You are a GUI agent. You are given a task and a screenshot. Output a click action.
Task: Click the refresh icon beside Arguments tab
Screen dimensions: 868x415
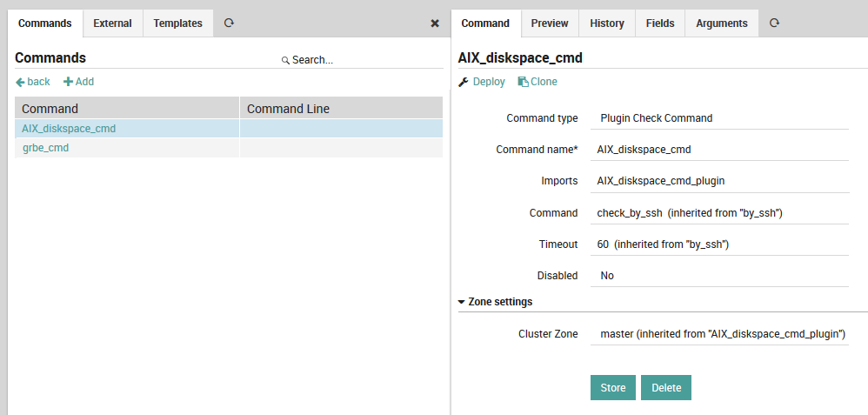tap(774, 23)
